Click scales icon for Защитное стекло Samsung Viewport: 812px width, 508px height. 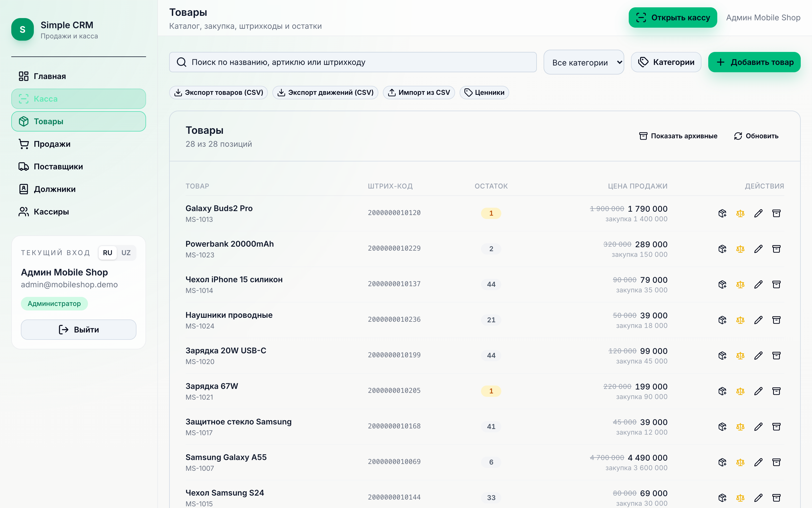(740, 427)
